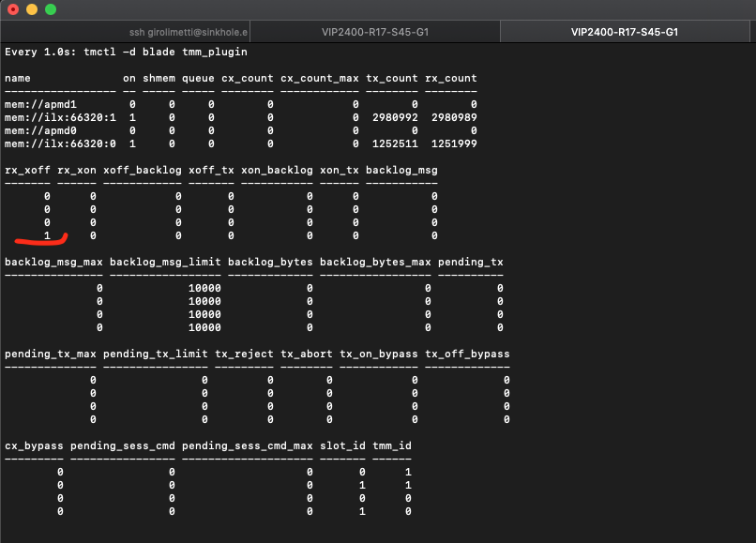Screen dimensions: 756x543
Task: Switch to the ssh girolimetti@sinkhole tab
Action: [126, 32]
